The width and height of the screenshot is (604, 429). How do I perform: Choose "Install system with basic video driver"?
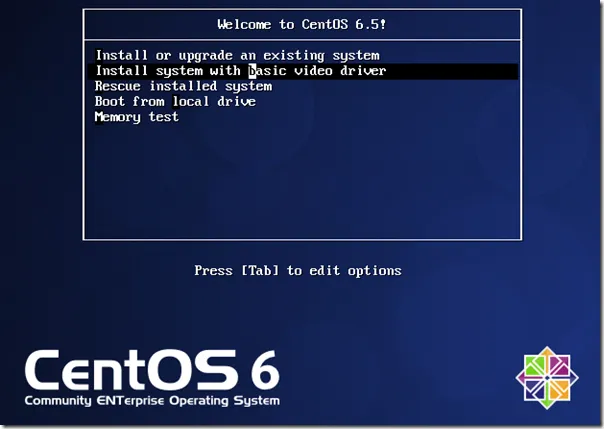click(x=302, y=71)
